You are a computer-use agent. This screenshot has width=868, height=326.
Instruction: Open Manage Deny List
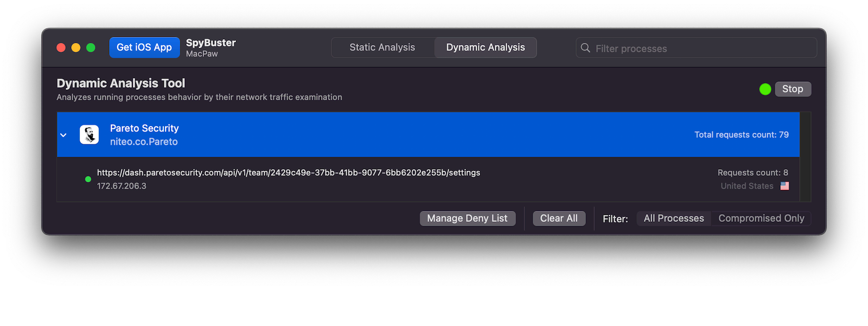pyautogui.click(x=467, y=219)
